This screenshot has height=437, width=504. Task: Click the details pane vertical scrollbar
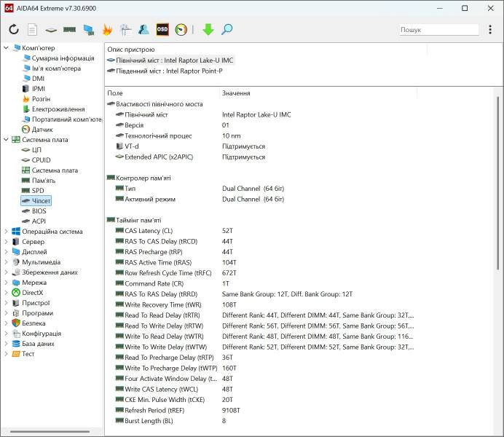coord(498,183)
